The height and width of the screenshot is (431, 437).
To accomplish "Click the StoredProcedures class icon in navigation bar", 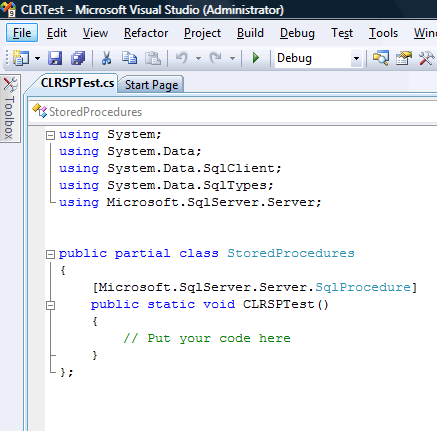I will pyautogui.click(x=39, y=111).
